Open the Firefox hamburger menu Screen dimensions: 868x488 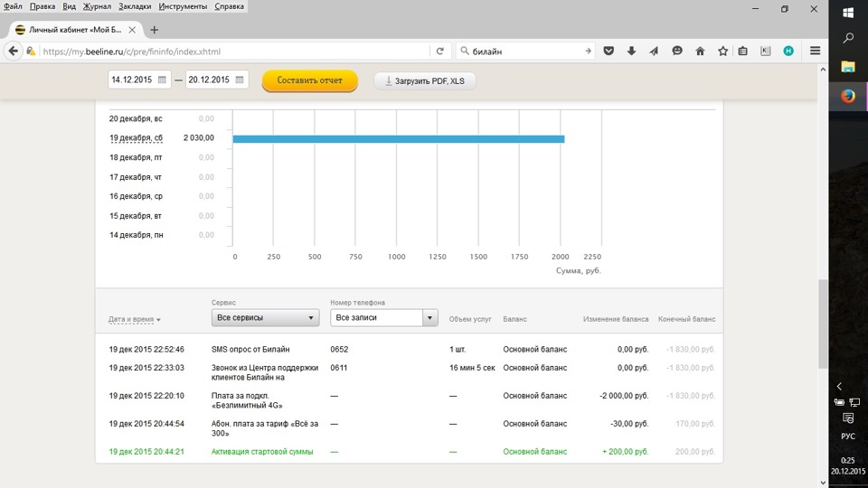click(x=815, y=51)
